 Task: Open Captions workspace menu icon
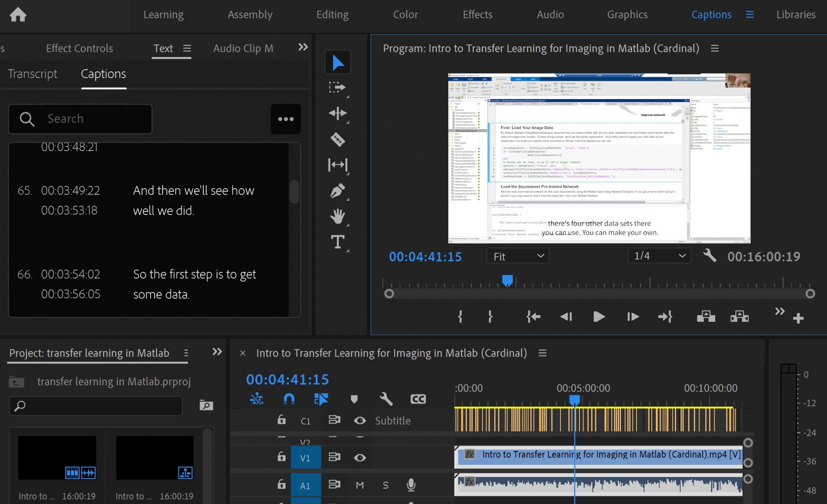tap(750, 15)
